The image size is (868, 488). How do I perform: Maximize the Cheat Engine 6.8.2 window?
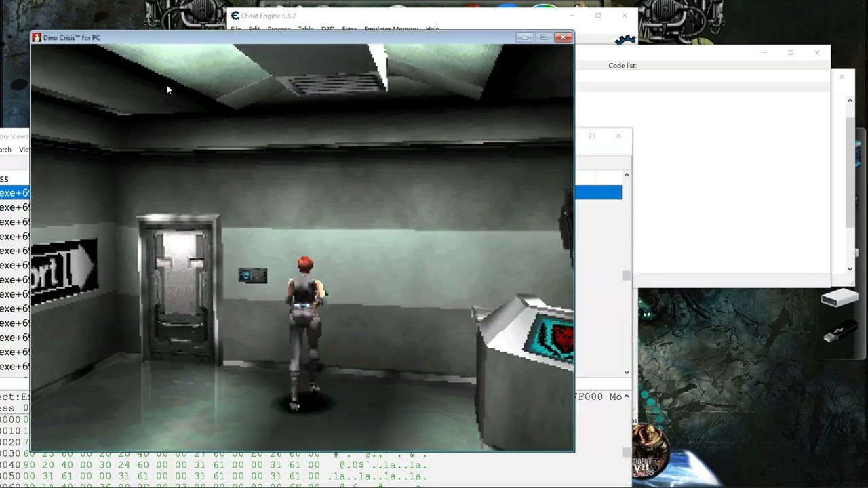[x=598, y=16]
